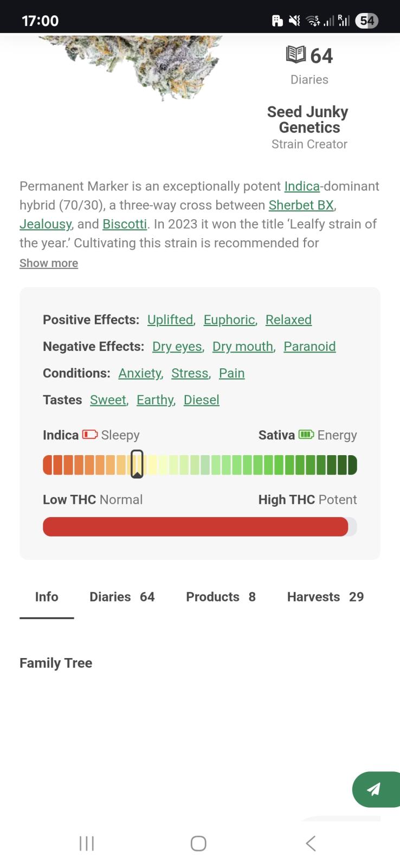Tap the Seed Junky Genetics strain creator
This screenshot has width=400, height=868.
[308, 119]
